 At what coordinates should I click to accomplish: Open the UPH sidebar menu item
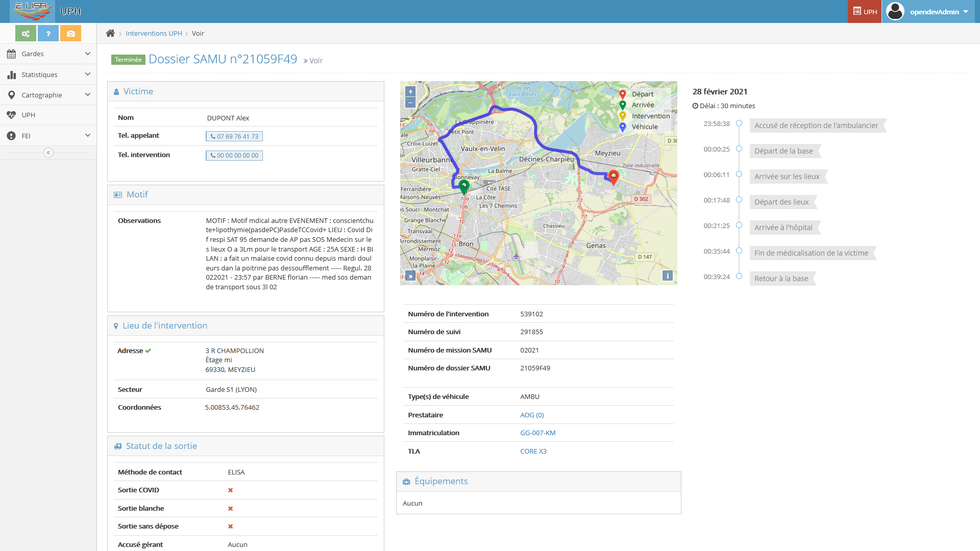29,115
